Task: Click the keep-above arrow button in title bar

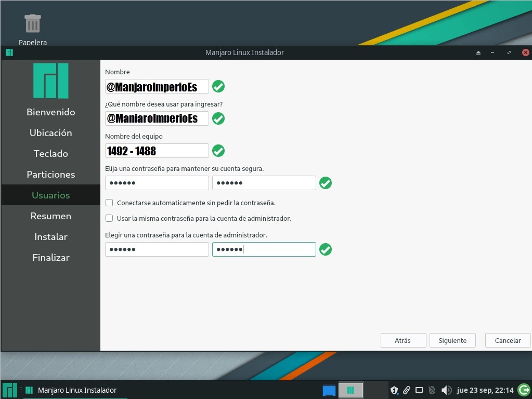Action: pos(478,52)
